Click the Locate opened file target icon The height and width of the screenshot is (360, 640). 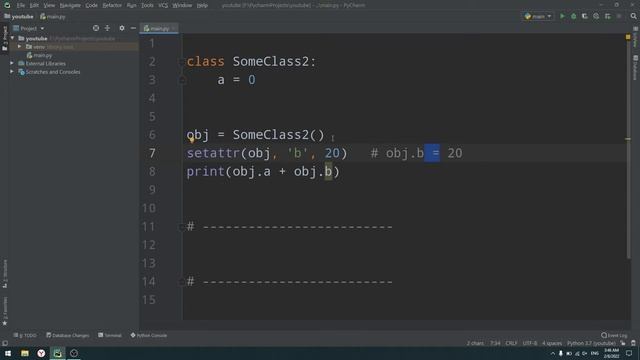click(96, 28)
